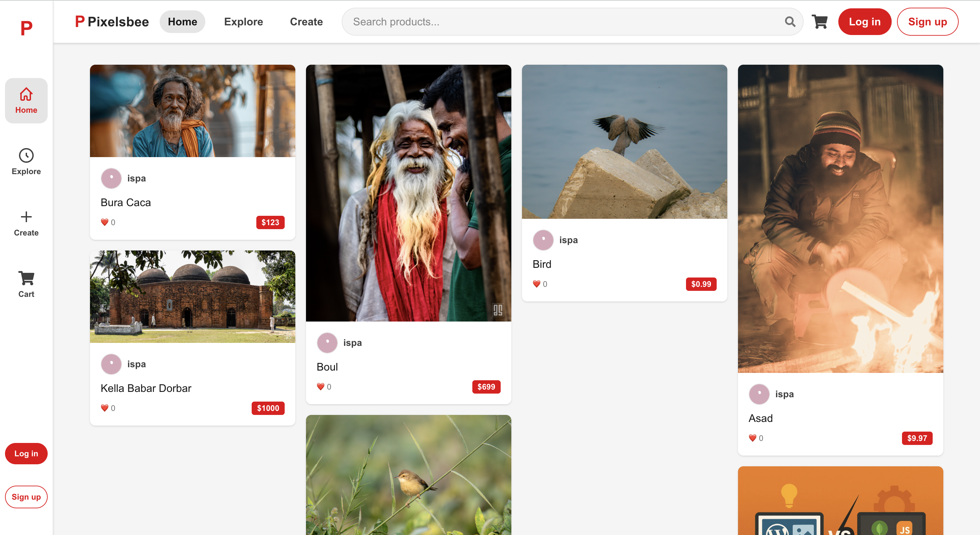The image size is (980, 535).
Task: Open the sidebar Cart icon
Action: (26, 278)
